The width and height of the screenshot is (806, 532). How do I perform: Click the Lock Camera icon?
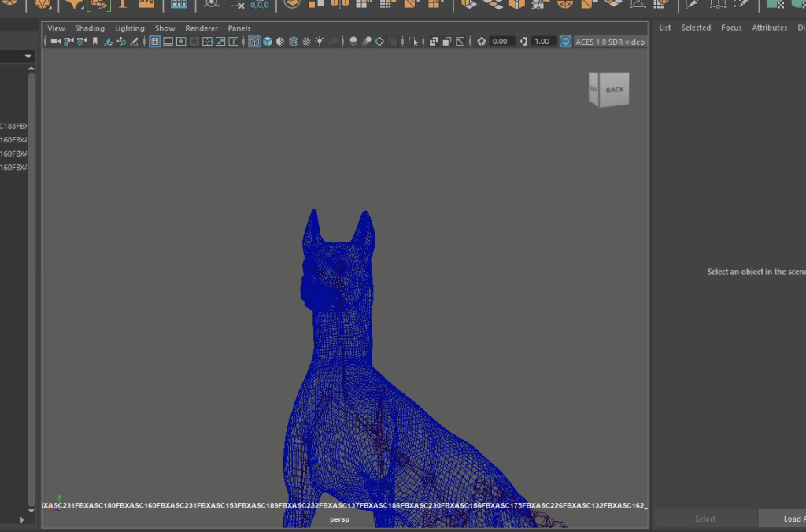pos(68,42)
